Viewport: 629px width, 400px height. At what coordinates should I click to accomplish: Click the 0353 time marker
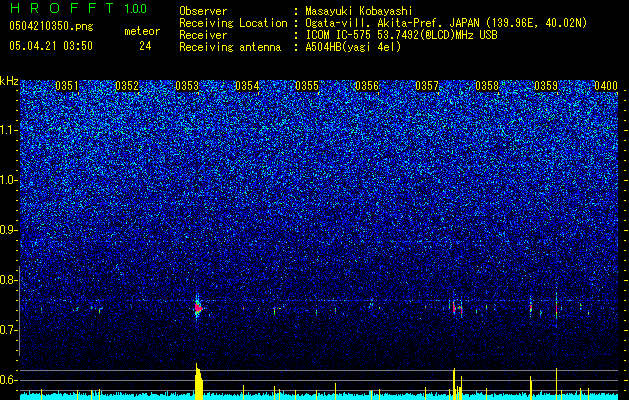187,86
